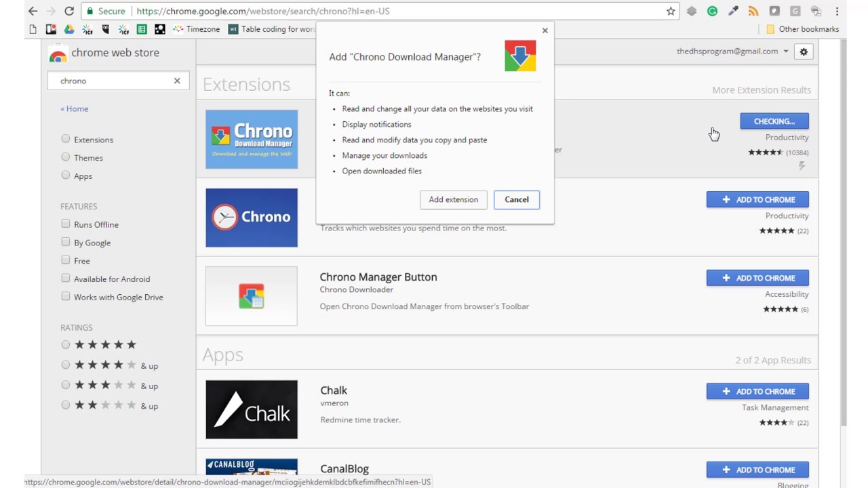The height and width of the screenshot is (488, 868).
Task: Select the Themes filter radio button
Action: click(x=66, y=157)
